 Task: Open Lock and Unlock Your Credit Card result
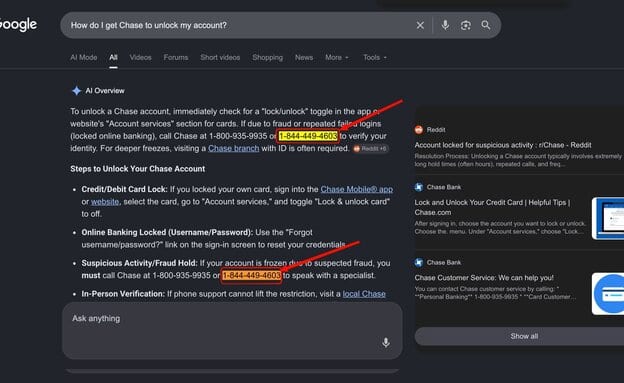(x=493, y=207)
